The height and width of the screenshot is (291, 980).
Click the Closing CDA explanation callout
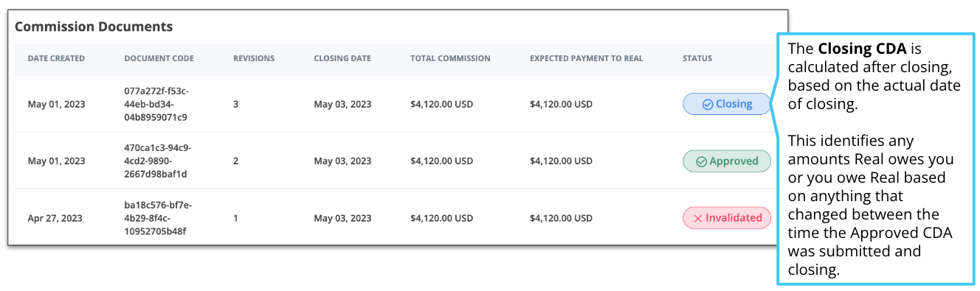876,158
